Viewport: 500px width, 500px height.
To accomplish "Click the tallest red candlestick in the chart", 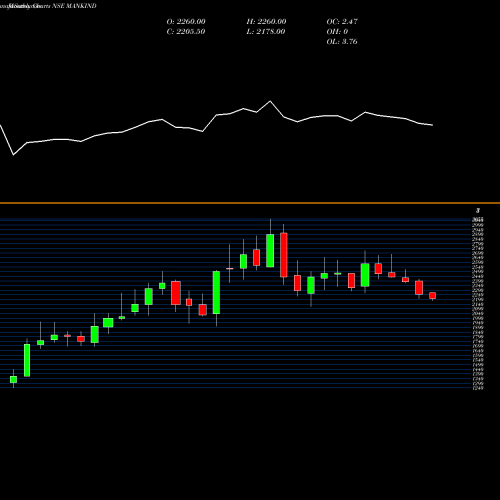I will click(284, 255).
